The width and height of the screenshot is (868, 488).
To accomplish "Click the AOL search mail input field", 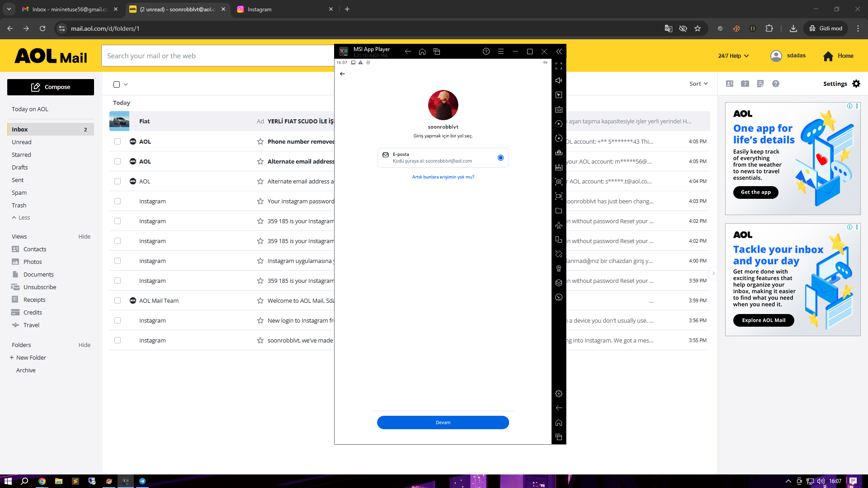I will (218, 56).
